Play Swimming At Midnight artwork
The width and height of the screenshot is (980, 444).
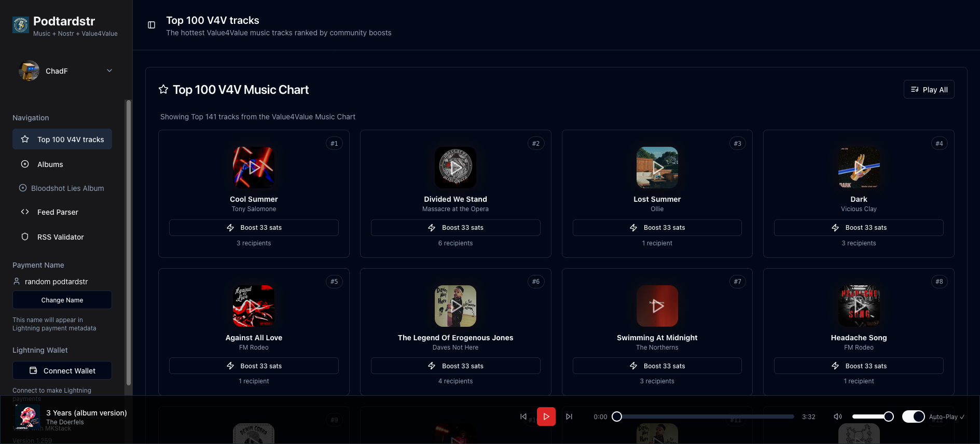click(657, 306)
